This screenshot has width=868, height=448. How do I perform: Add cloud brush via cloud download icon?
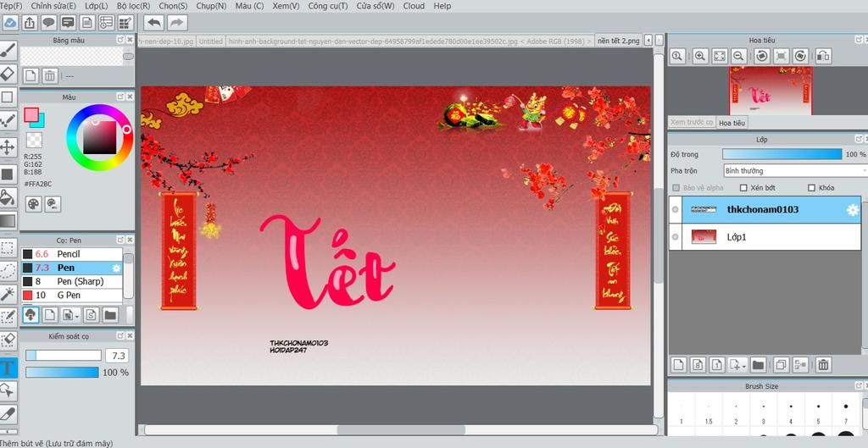[x=31, y=315]
